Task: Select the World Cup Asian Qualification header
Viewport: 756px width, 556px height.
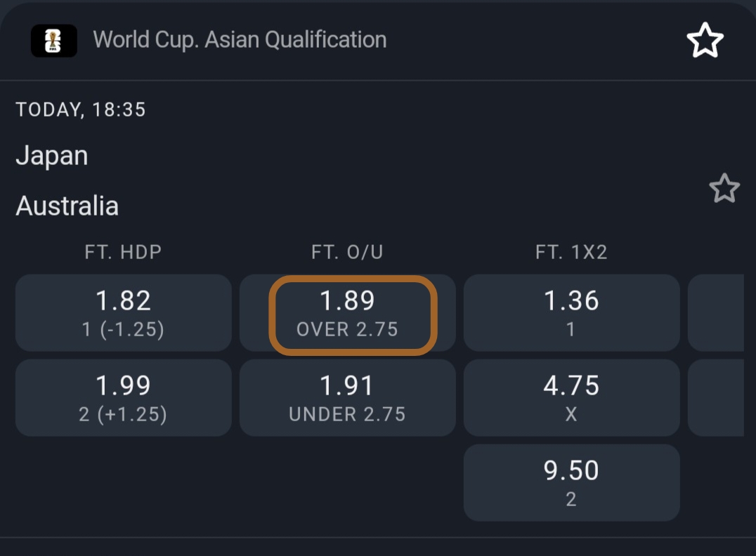Action: point(239,40)
